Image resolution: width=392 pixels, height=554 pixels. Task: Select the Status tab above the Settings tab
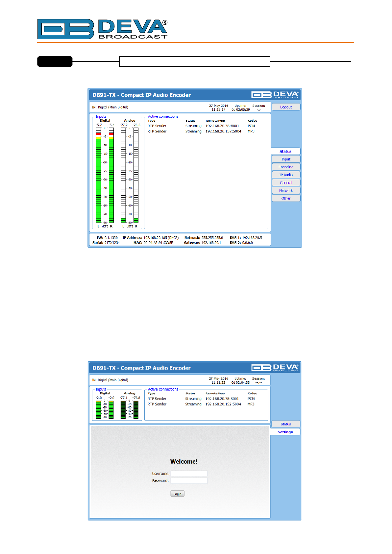click(x=286, y=424)
